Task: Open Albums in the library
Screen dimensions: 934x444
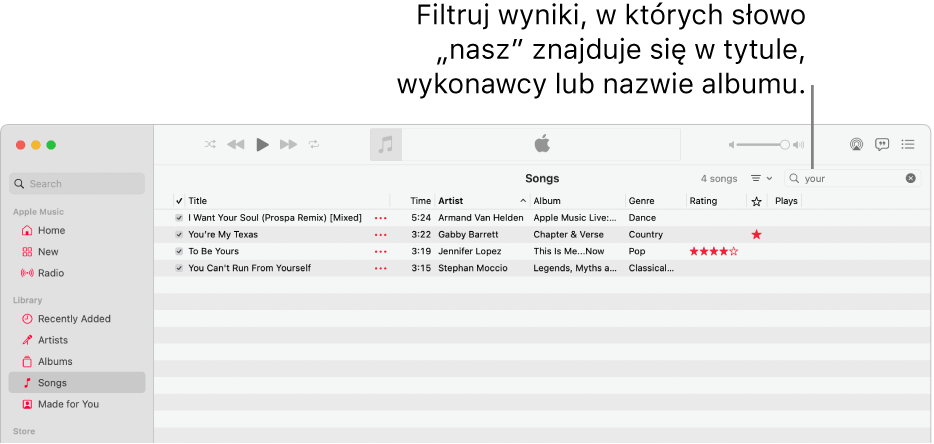Action: 55,362
